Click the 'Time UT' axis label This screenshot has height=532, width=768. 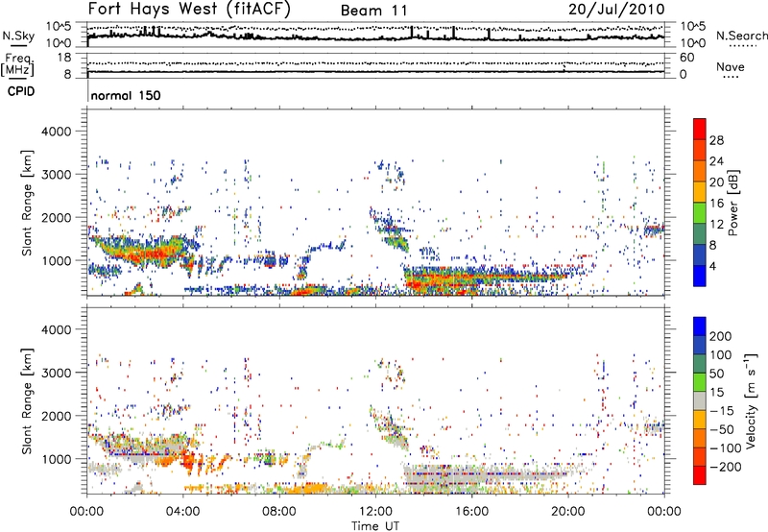[375, 526]
